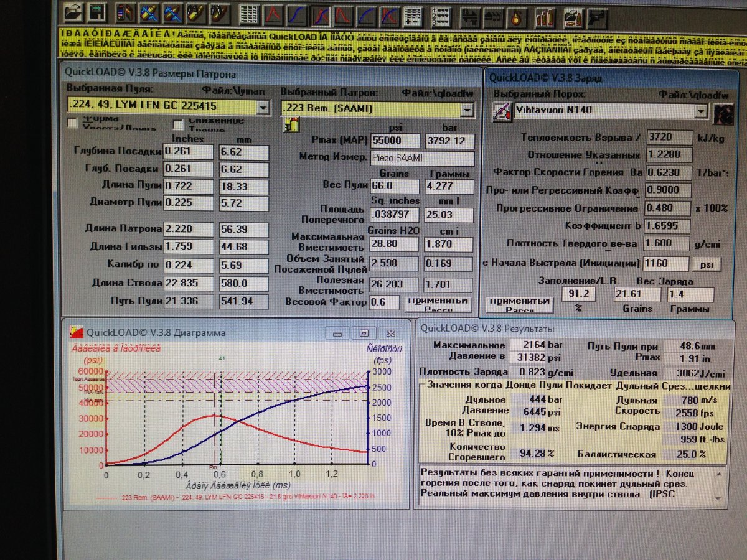
Task: Click the Вес Пули grains field showing 66.0
Action: tap(395, 186)
